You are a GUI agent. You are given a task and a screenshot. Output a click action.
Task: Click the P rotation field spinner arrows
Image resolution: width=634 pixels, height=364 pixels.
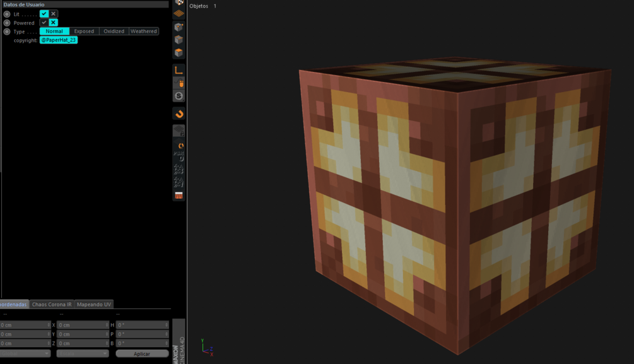(167, 334)
